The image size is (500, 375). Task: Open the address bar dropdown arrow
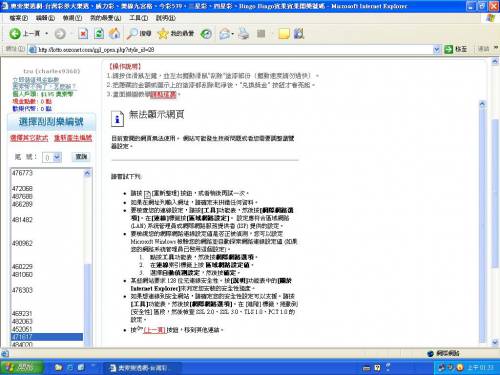pos(437,50)
